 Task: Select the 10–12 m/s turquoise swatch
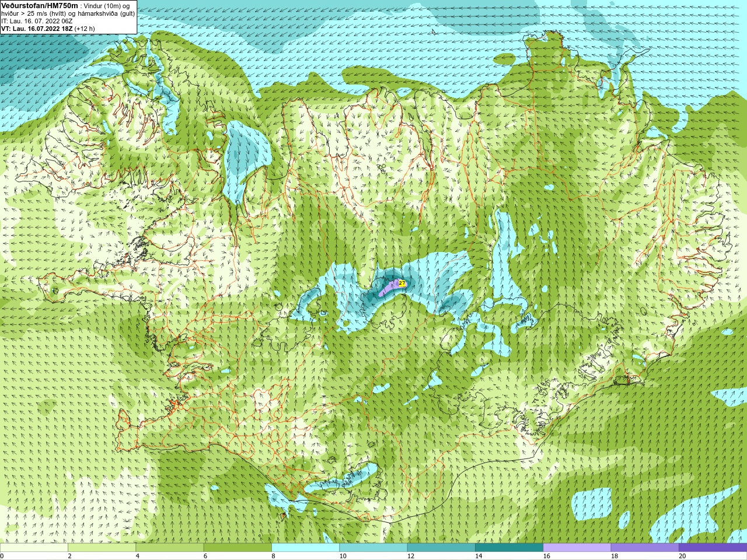coord(373,548)
